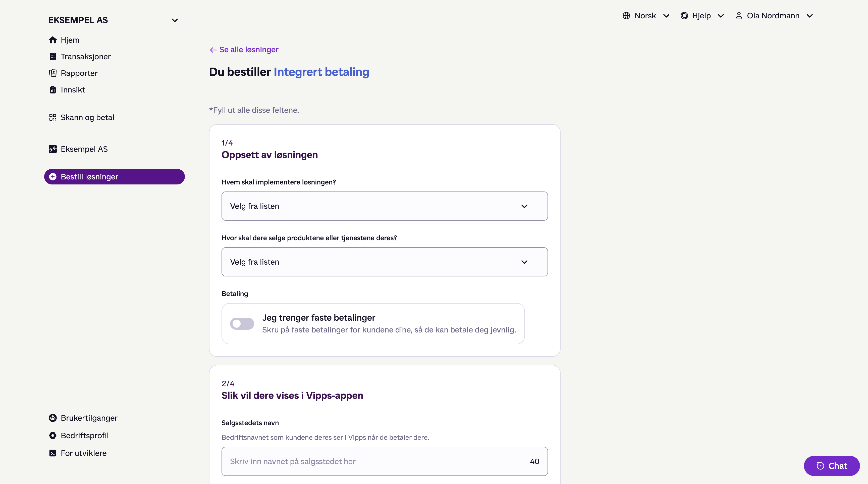Screen dimensions: 868x484
Task: Select Bestill løsninger in the sidebar
Action: 114,177
